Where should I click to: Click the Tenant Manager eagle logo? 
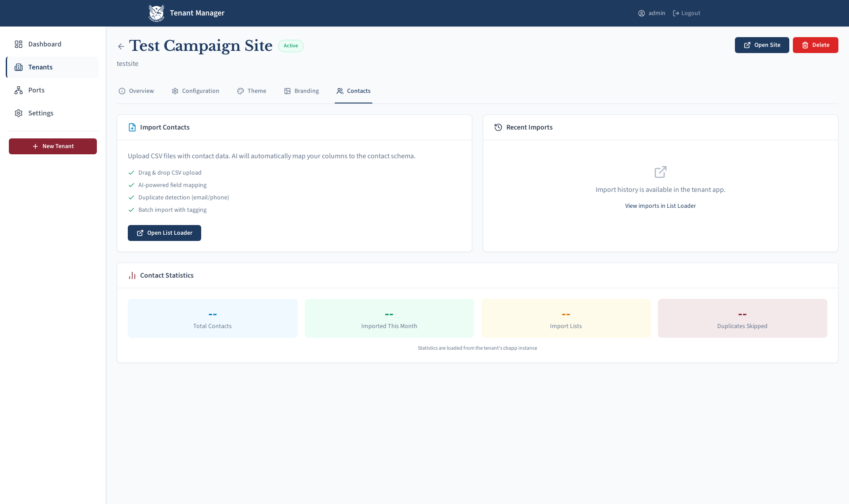click(156, 13)
